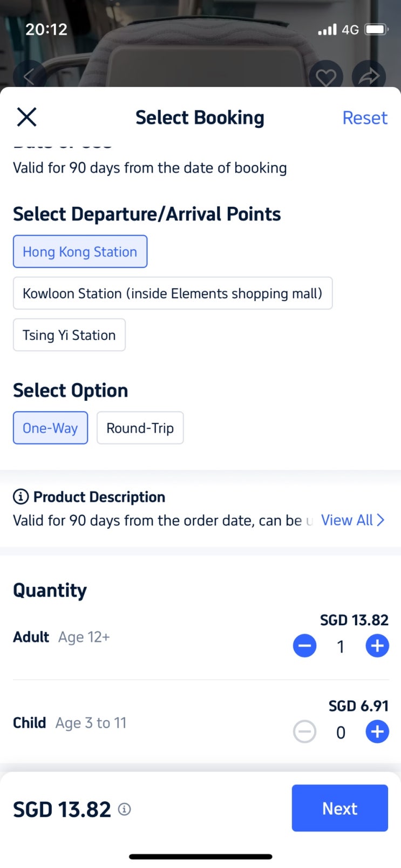Increase Child ticket quantity
The width and height of the screenshot is (401, 868).
coord(377,732)
